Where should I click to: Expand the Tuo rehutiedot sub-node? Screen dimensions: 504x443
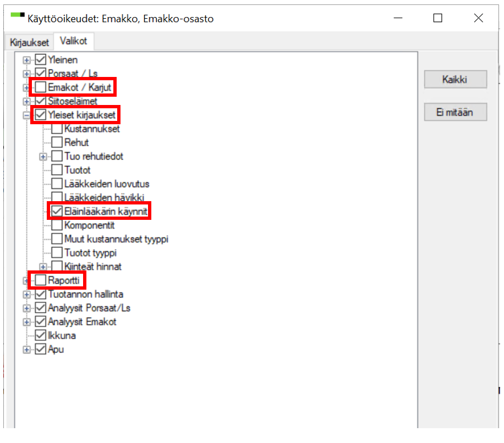tap(43, 157)
